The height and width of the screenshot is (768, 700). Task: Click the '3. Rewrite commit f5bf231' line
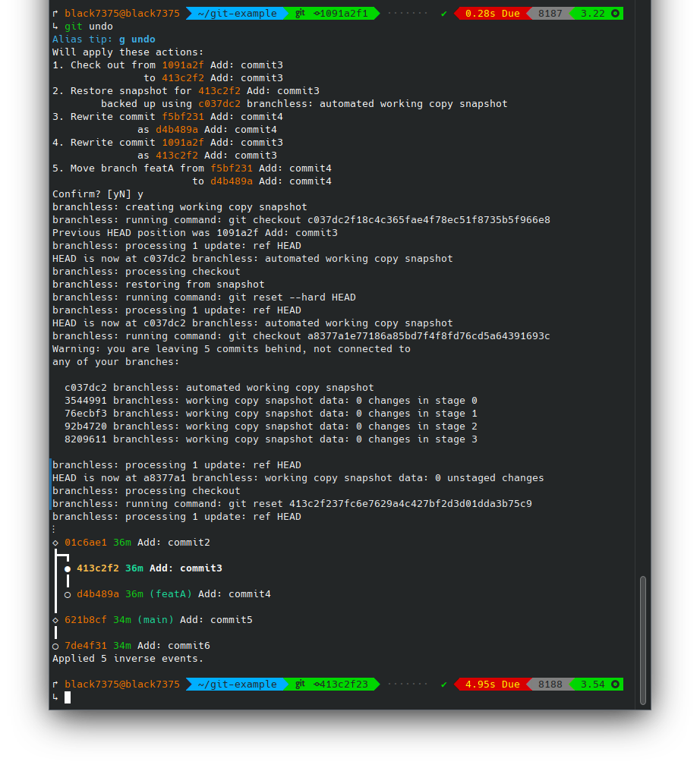tap(168, 117)
